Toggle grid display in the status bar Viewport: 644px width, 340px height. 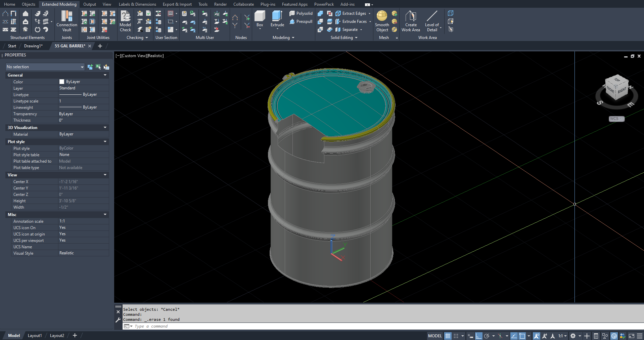[448, 336]
